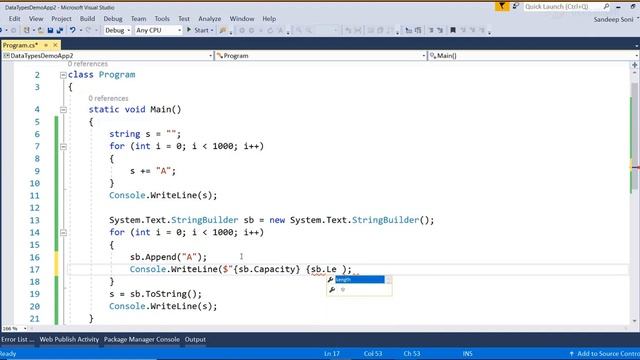Click the Find in Files toolbar icon
The image size is (640, 360).
(x=222, y=30)
